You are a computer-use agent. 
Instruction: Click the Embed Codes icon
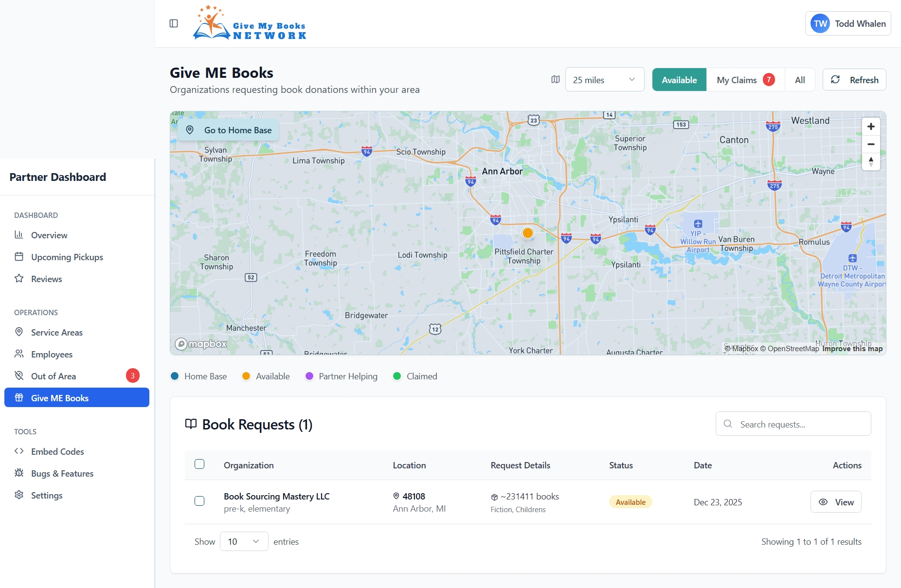(19, 451)
